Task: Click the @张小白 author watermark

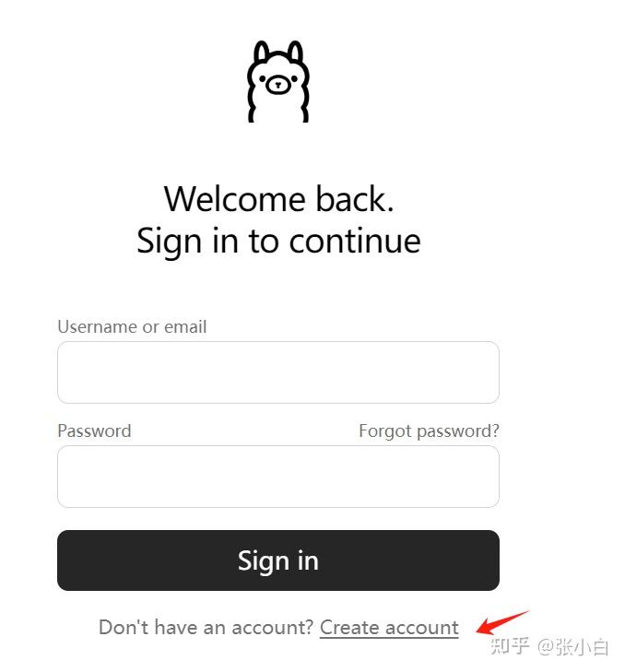Action: (572, 646)
